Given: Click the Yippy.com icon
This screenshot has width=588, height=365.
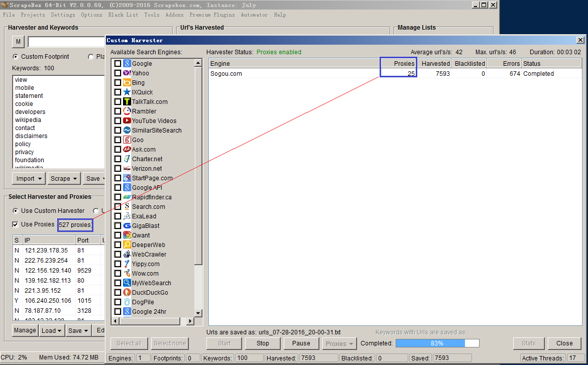Looking at the screenshot, I should [x=127, y=264].
